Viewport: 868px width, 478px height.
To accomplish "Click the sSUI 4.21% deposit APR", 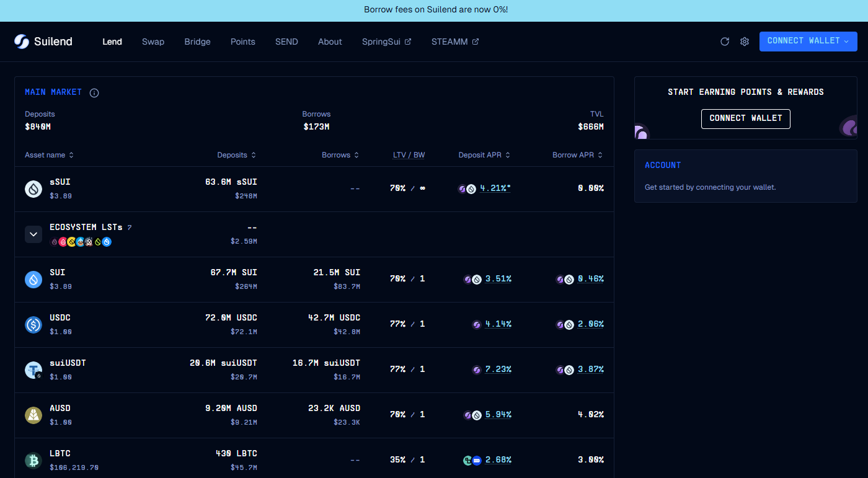I will tap(495, 188).
